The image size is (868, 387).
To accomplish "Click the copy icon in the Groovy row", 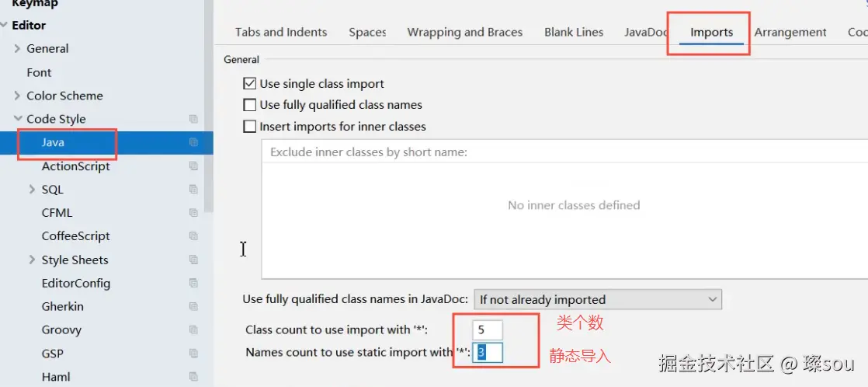I will pyautogui.click(x=193, y=329).
